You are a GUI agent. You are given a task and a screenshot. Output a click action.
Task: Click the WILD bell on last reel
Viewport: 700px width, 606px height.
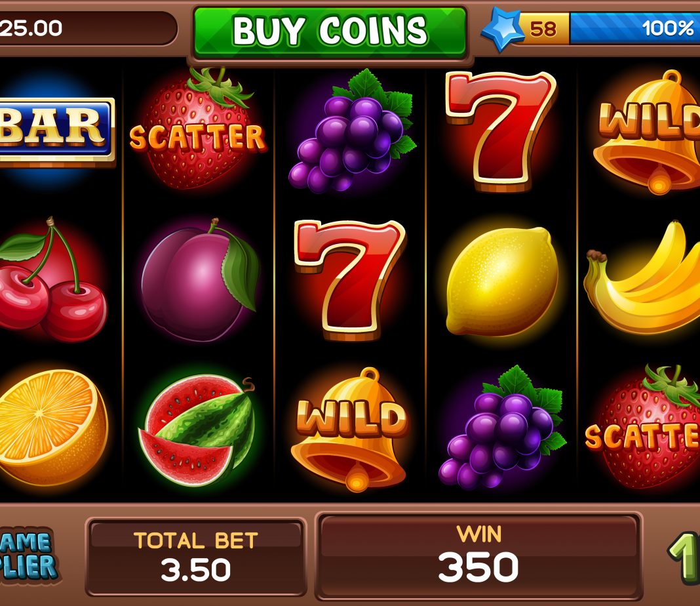(x=648, y=132)
